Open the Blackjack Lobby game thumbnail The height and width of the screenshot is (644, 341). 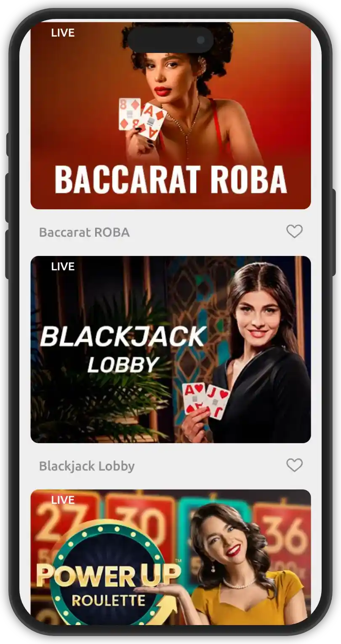click(170, 349)
